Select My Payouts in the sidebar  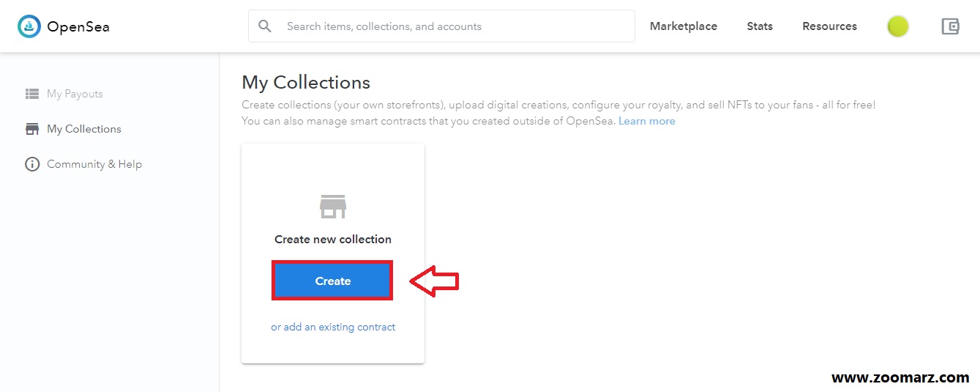click(x=75, y=94)
